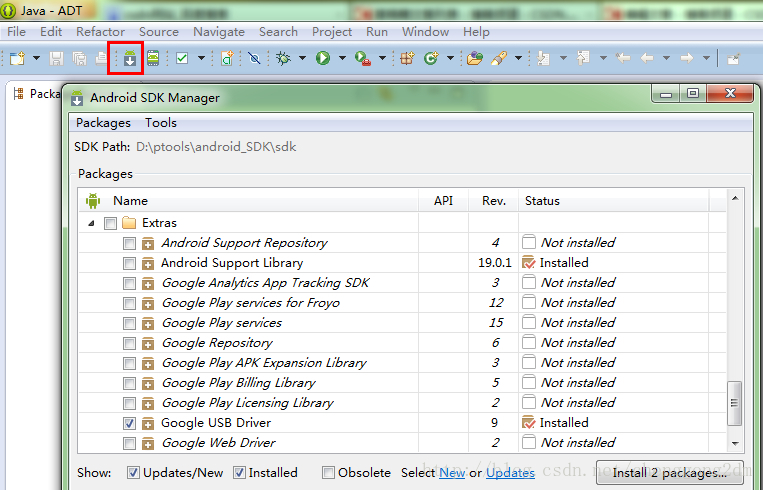
Task: Open SDK Manager Packages menu
Action: click(x=103, y=123)
